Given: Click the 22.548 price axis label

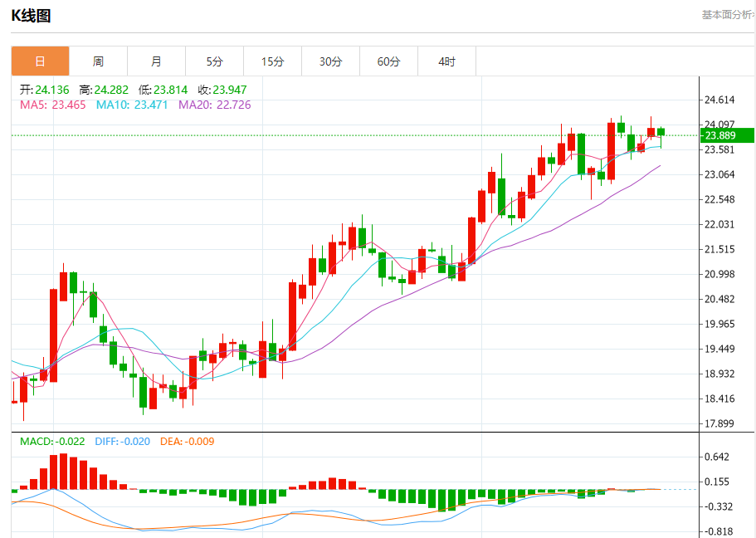Looking at the screenshot, I should tap(719, 199).
